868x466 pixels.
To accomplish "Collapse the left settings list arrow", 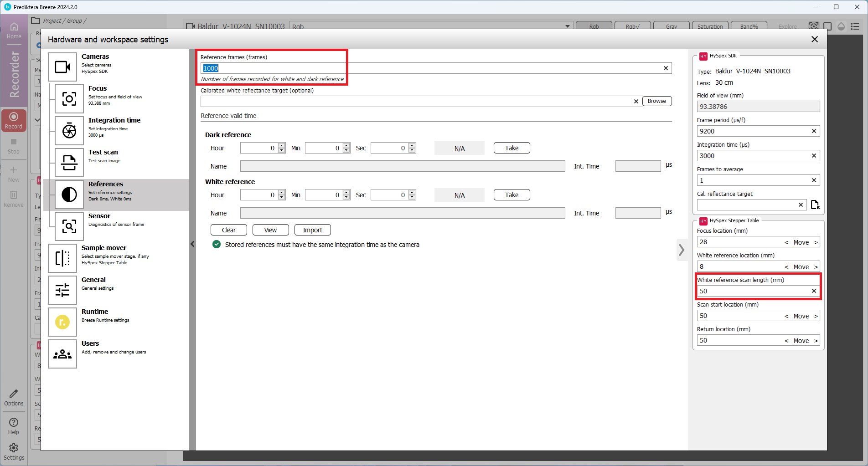I will click(192, 244).
